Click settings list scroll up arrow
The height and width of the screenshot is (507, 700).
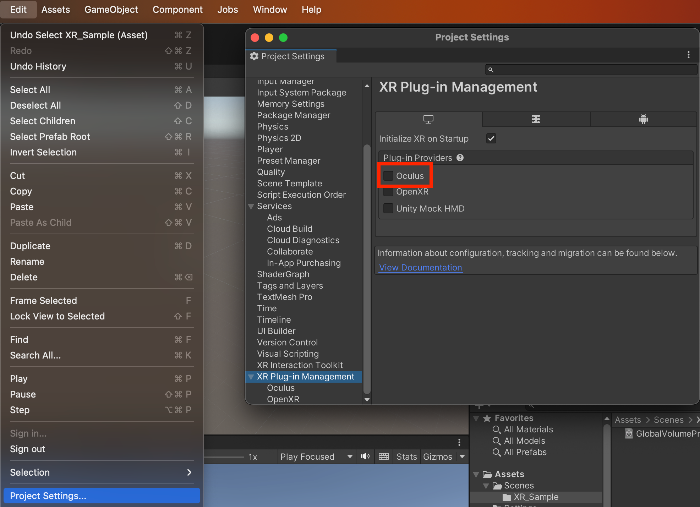(x=367, y=86)
